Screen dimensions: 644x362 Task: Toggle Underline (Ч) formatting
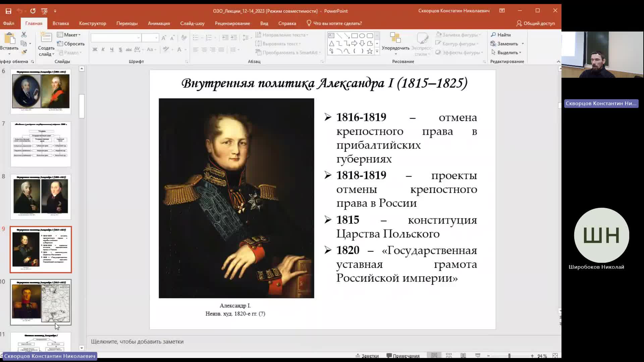click(111, 50)
